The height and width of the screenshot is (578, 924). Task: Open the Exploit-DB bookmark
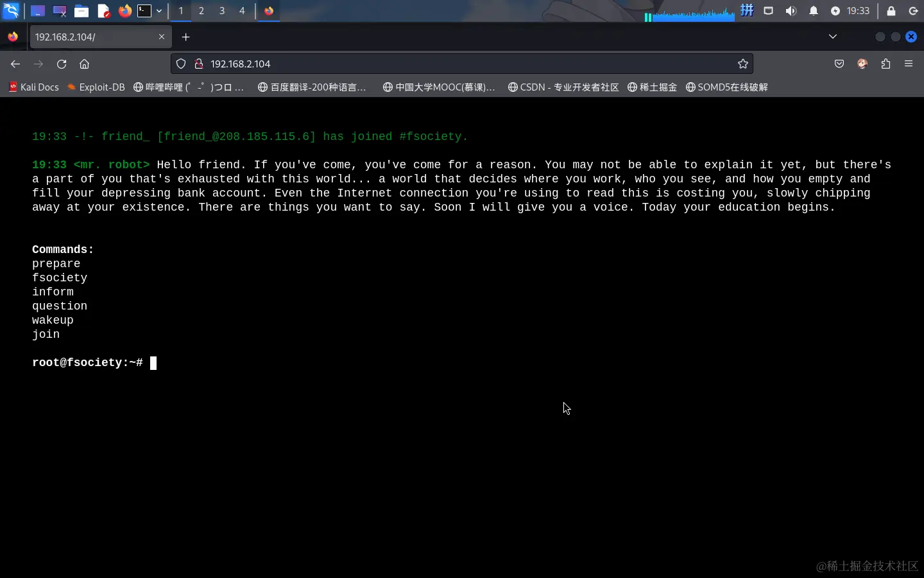(96, 87)
